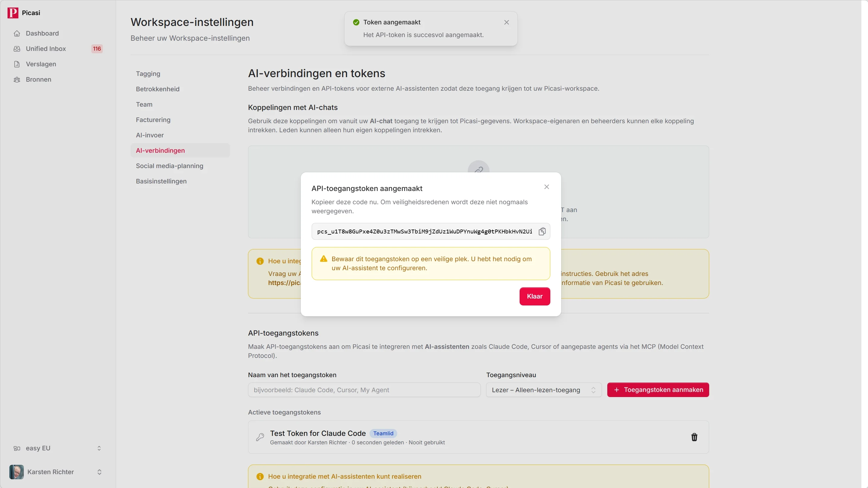Image resolution: width=868 pixels, height=488 pixels.
Task: Click the Workspace-instellingen page title
Action: click(x=192, y=22)
